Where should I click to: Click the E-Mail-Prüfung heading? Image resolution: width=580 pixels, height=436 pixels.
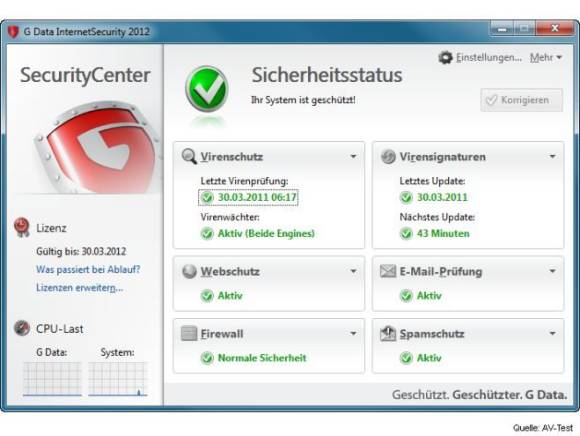click(441, 272)
